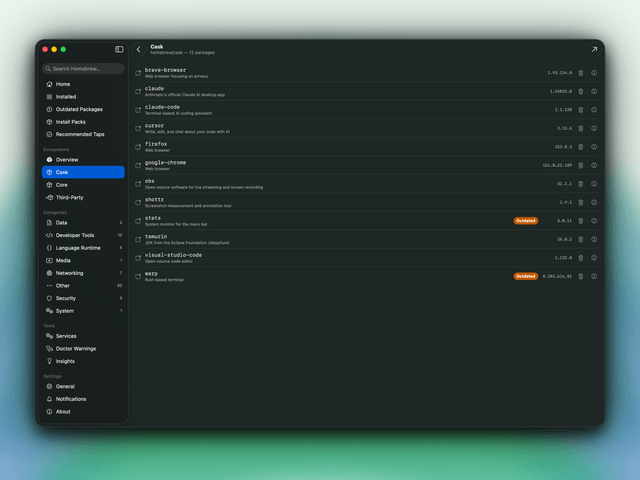Show info for shottr
640x480 pixels.
coord(594,202)
